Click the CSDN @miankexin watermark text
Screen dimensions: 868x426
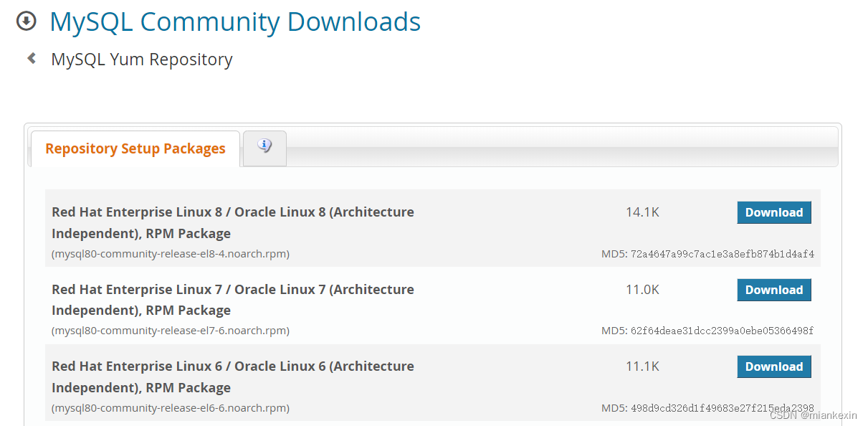pos(813,415)
